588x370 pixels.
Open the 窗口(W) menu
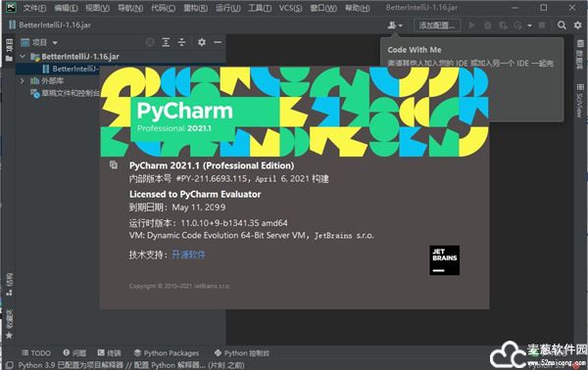323,8
